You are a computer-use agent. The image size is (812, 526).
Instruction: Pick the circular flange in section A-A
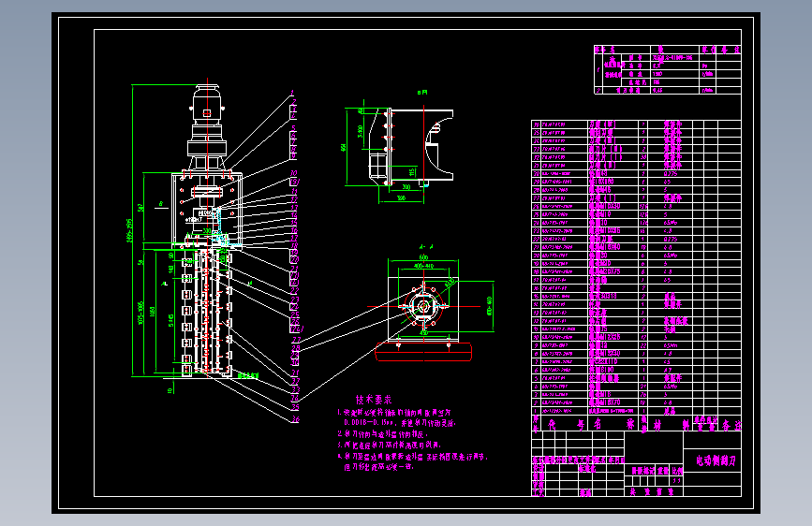coord(423,306)
